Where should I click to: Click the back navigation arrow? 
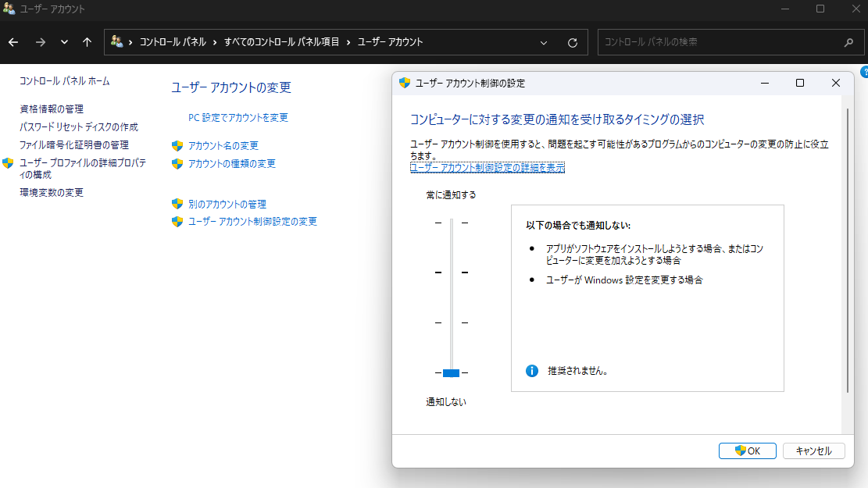13,42
